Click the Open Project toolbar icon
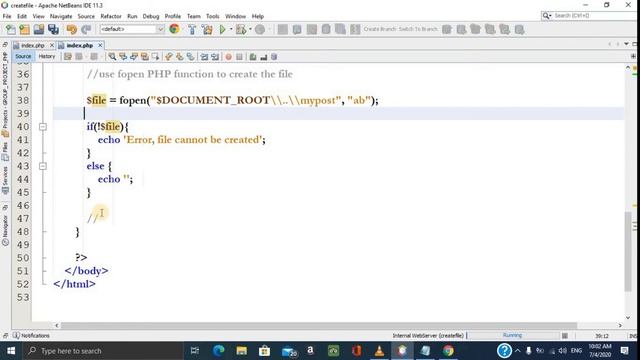The width and height of the screenshot is (640, 360). pos(39,29)
